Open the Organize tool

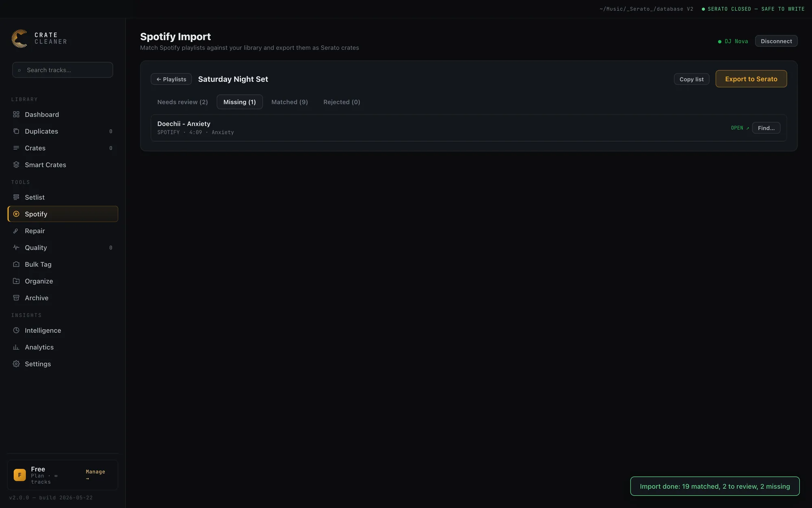(63, 281)
